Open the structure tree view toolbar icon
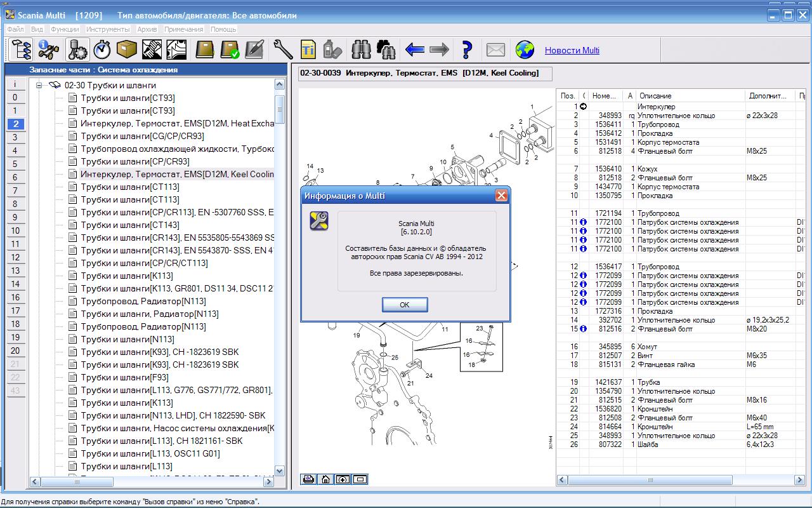 [x=20, y=50]
